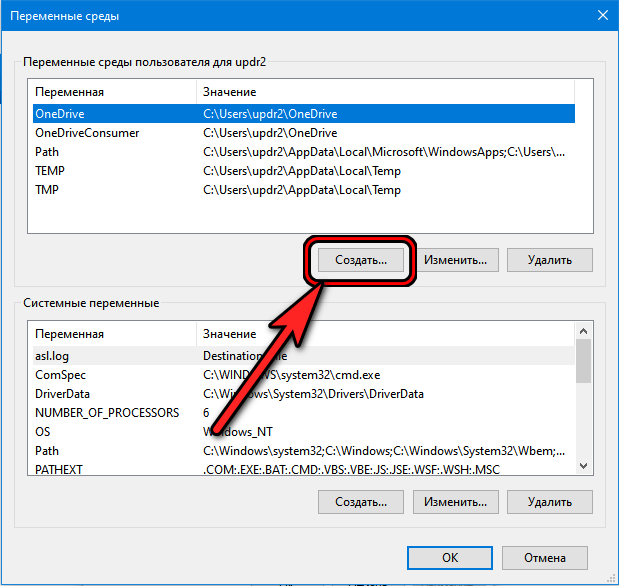Select the user Path variable
This screenshot has width=619, height=586.
click(47, 152)
